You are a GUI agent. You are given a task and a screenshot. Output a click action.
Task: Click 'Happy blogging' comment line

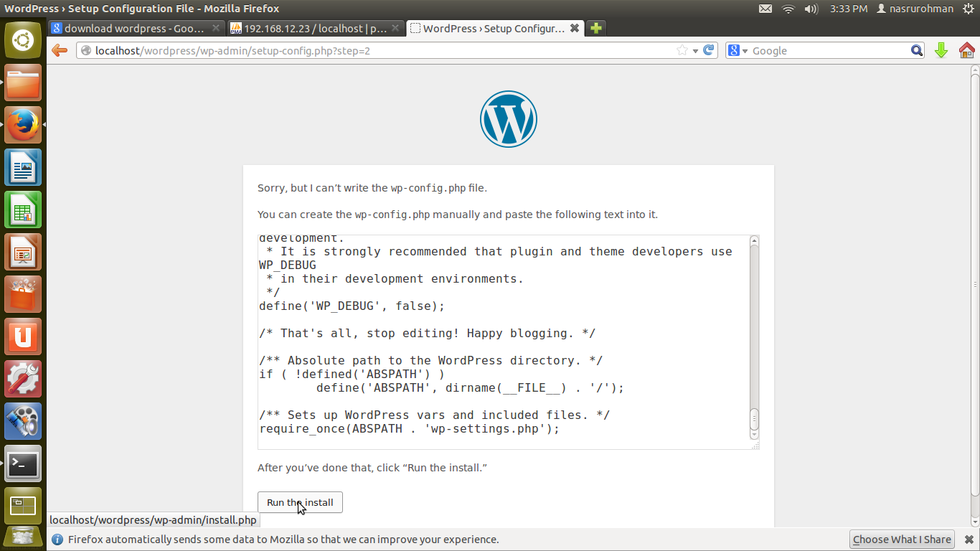427,334
